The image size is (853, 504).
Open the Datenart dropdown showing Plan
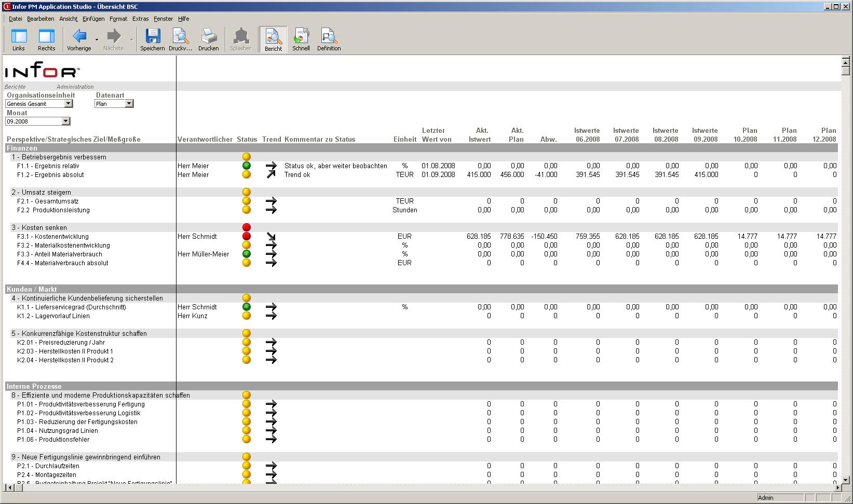pos(129,104)
